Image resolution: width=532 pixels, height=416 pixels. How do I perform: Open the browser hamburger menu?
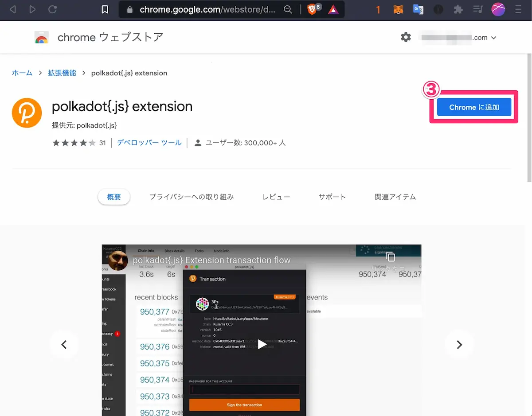point(518,10)
